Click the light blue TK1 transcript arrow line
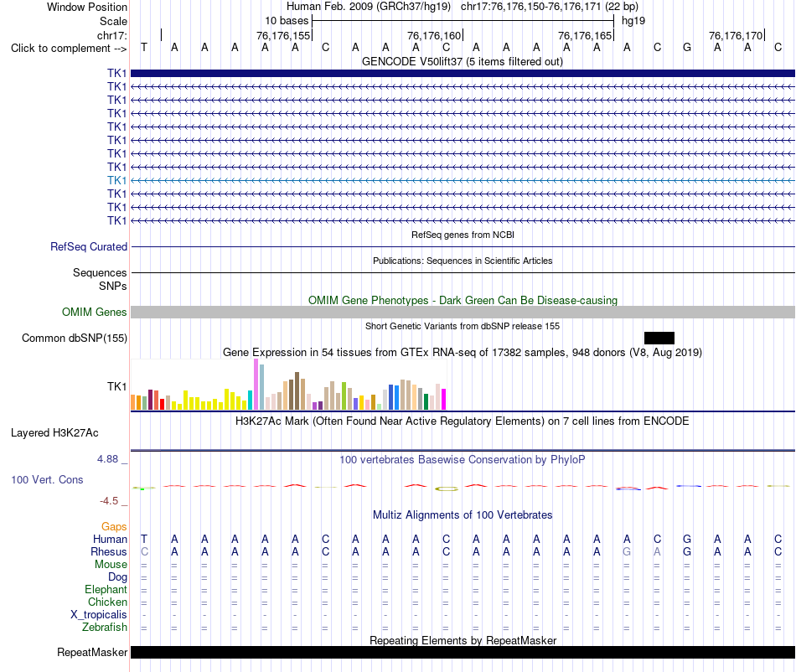The image size is (796, 672). click(463, 180)
